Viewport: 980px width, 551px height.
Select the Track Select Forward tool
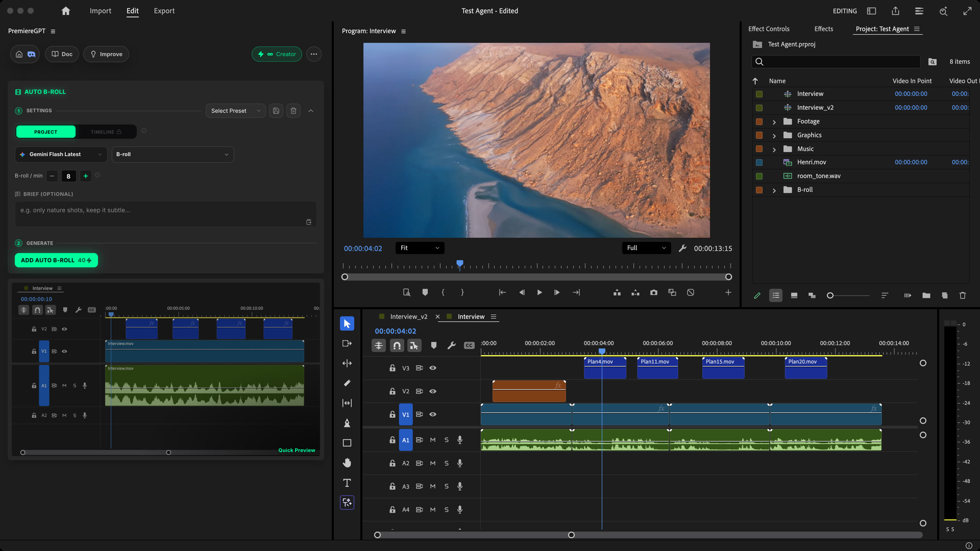click(x=347, y=343)
